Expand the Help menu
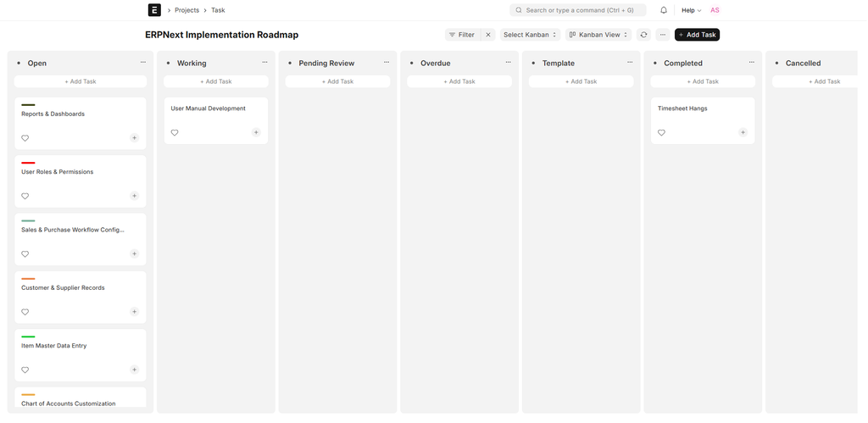This screenshot has height=423, width=868. click(692, 10)
